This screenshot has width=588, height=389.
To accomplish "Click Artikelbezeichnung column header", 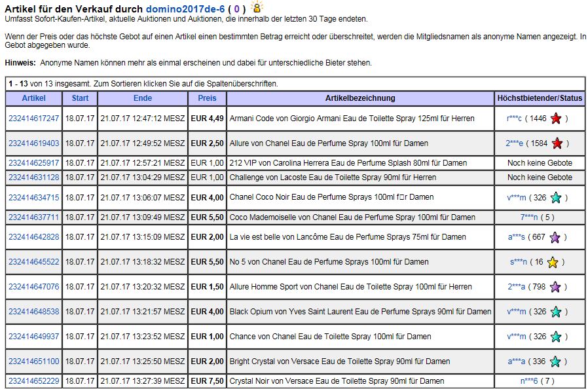I will 360,98.
